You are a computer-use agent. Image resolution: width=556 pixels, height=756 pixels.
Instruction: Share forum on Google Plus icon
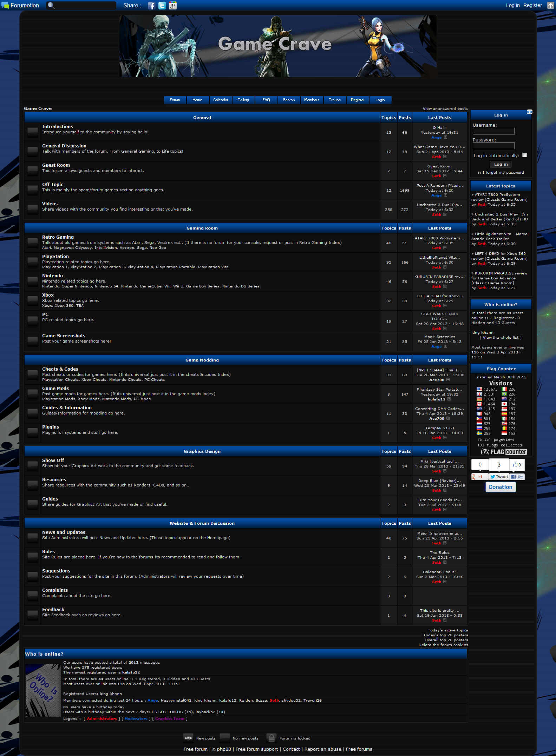tap(172, 6)
